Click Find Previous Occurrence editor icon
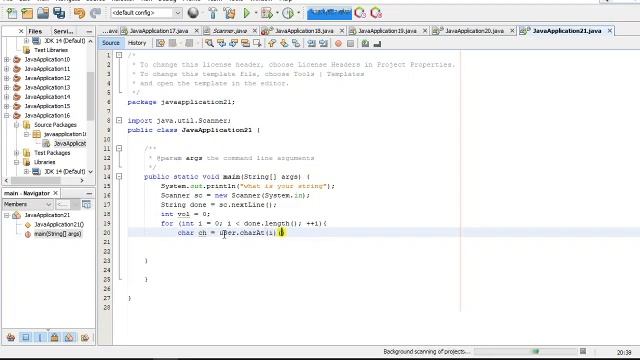The height and width of the screenshot is (360, 640). pos(221,43)
